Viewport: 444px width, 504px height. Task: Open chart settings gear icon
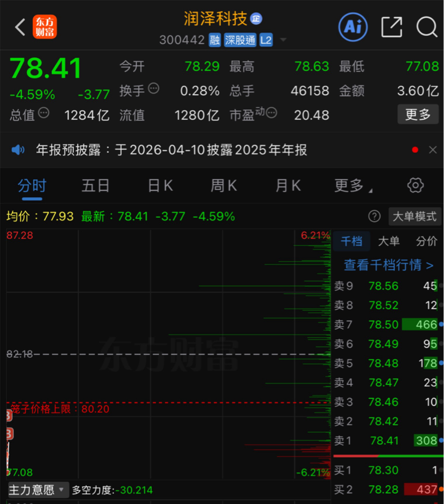[x=415, y=186]
